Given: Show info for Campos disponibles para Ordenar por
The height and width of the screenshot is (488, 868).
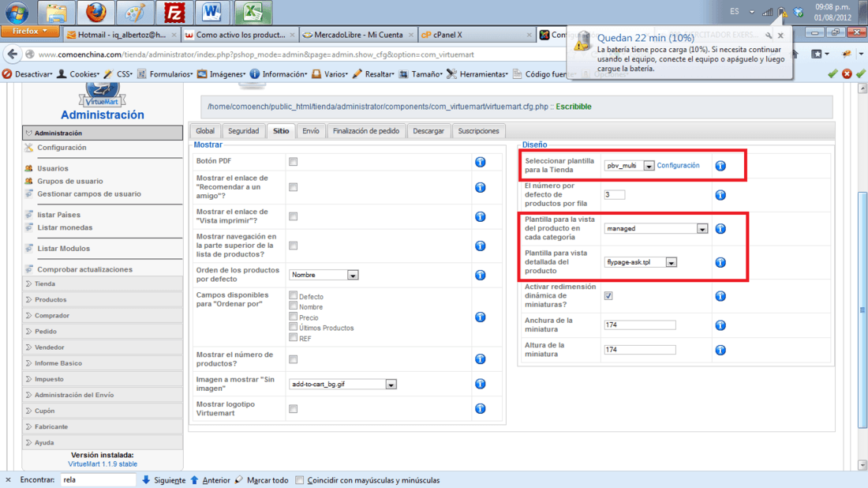Looking at the screenshot, I should [x=480, y=317].
